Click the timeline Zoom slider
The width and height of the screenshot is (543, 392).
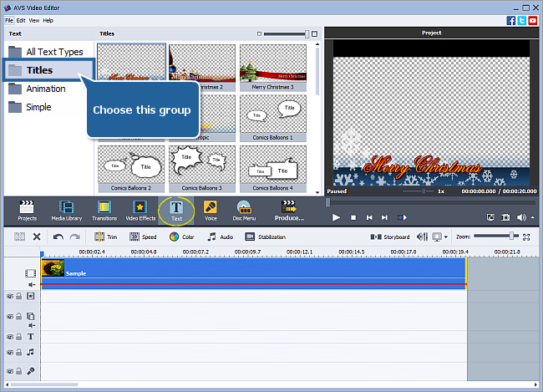point(511,236)
